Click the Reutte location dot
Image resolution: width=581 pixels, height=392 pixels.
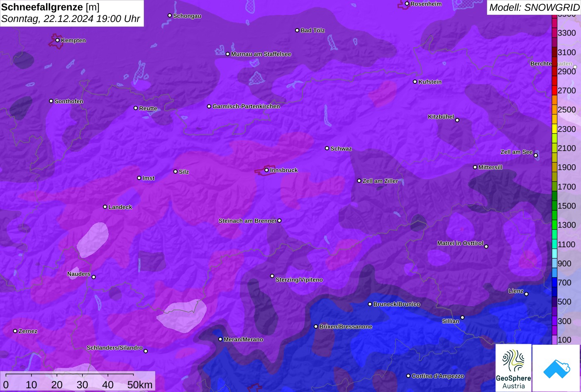pos(135,108)
